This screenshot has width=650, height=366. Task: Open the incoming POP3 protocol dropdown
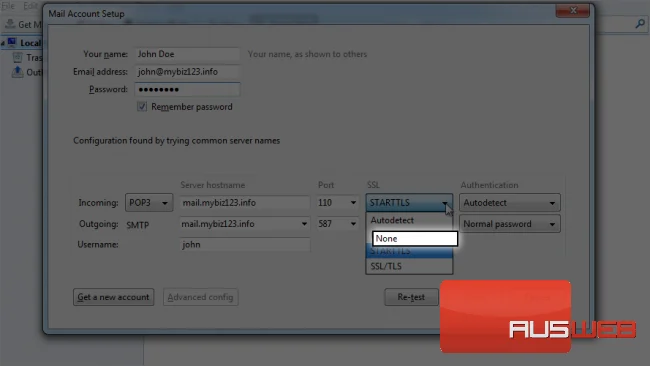click(x=149, y=203)
